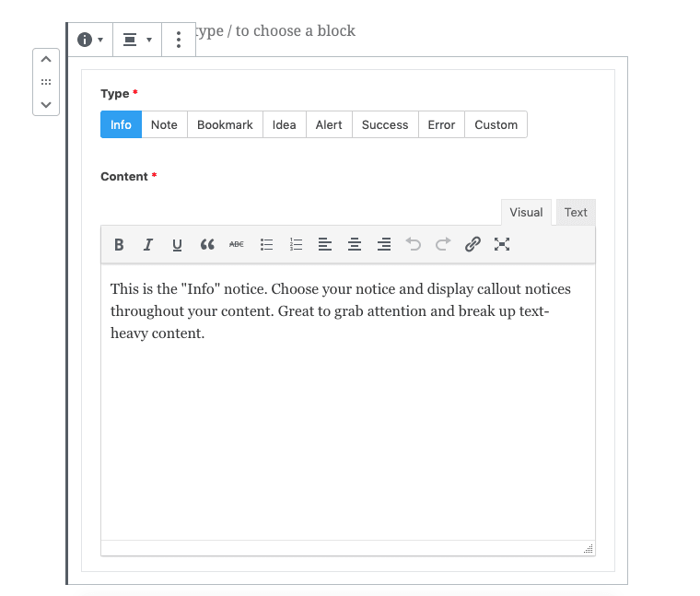Image resolution: width=700 pixels, height=596 pixels.
Task: Switch to the Text editor tab
Action: (x=576, y=213)
